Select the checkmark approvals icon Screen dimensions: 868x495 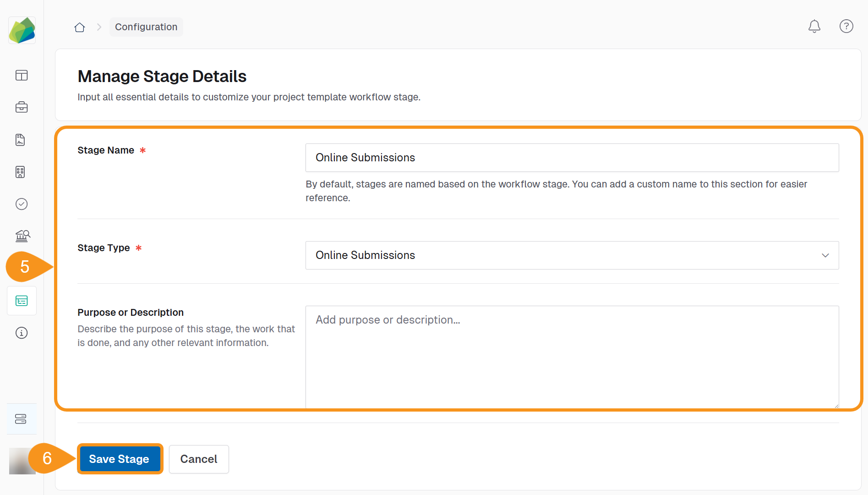[x=22, y=204]
